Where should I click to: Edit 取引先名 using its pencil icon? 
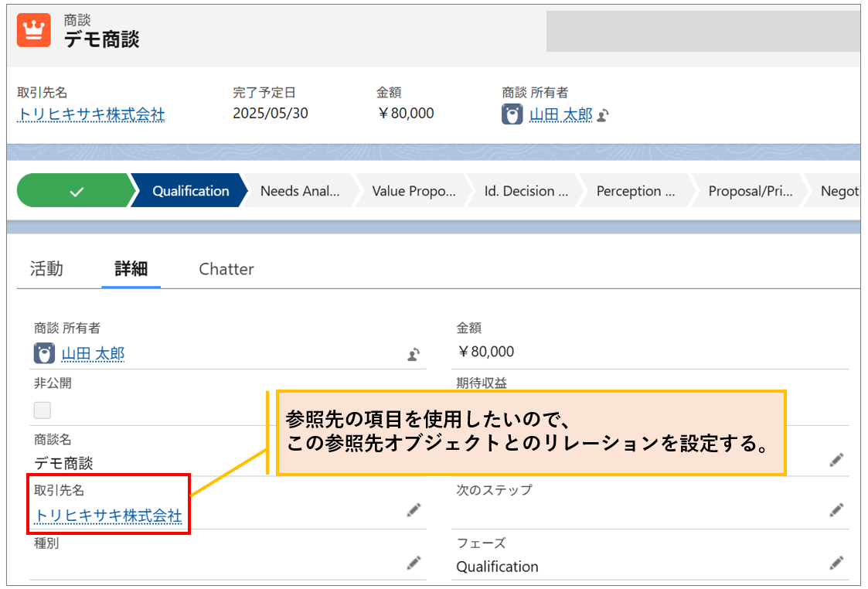point(414,510)
